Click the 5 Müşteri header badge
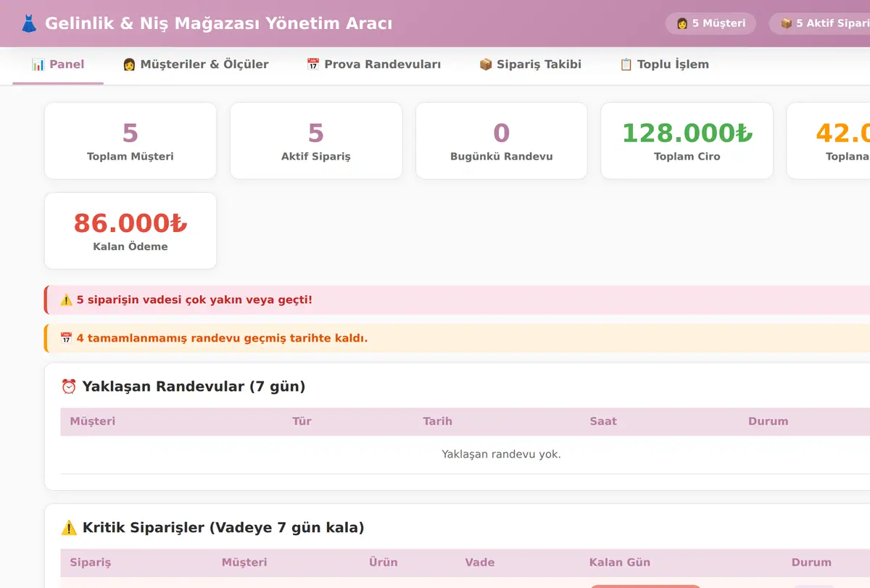Screen dimensions: 870x588 coord(710,23)
